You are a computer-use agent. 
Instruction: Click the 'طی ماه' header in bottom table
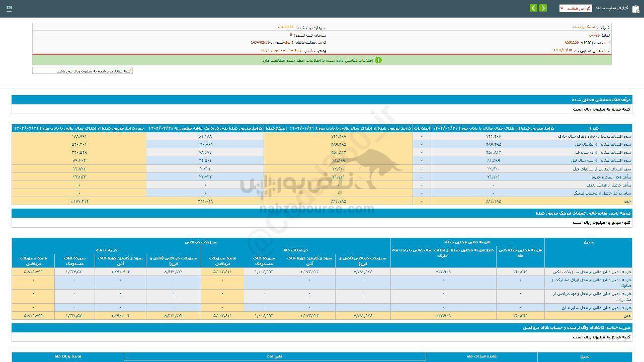click(275, 356)
